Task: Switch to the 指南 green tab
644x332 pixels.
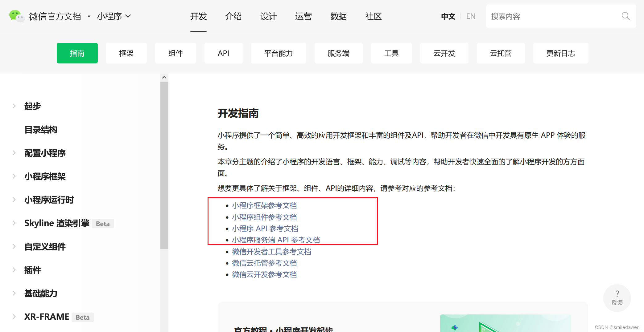Action: pyautogui.click(x=77, y=53)
